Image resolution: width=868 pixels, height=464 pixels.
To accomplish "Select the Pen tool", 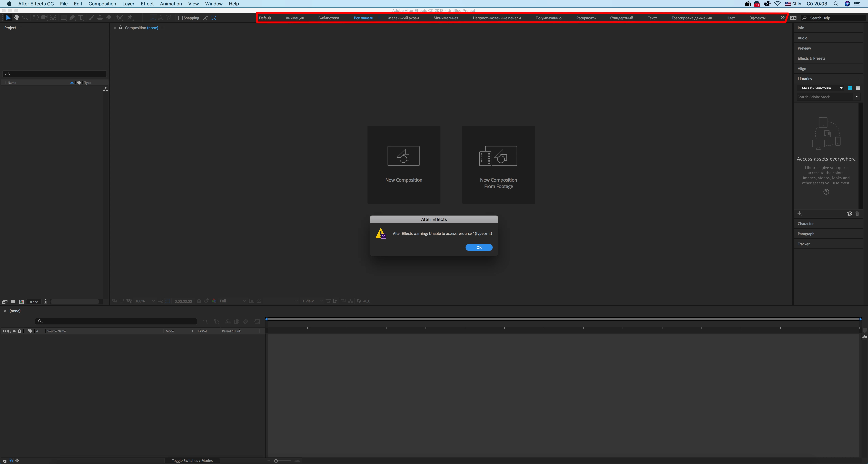I will pyautogui.click(x=72, y=17).
